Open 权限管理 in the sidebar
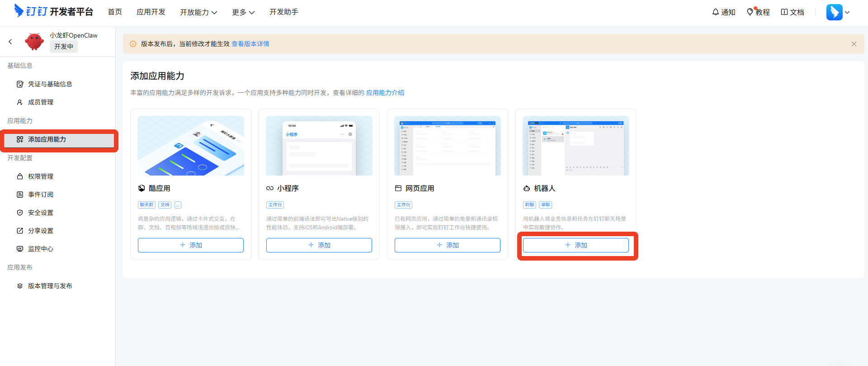 pos(41,176)
